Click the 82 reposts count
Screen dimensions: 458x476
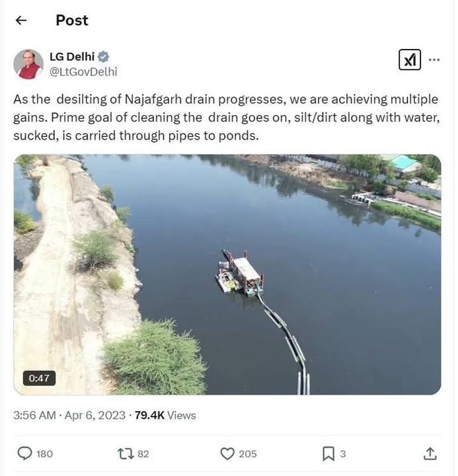(x=143, y=454)
